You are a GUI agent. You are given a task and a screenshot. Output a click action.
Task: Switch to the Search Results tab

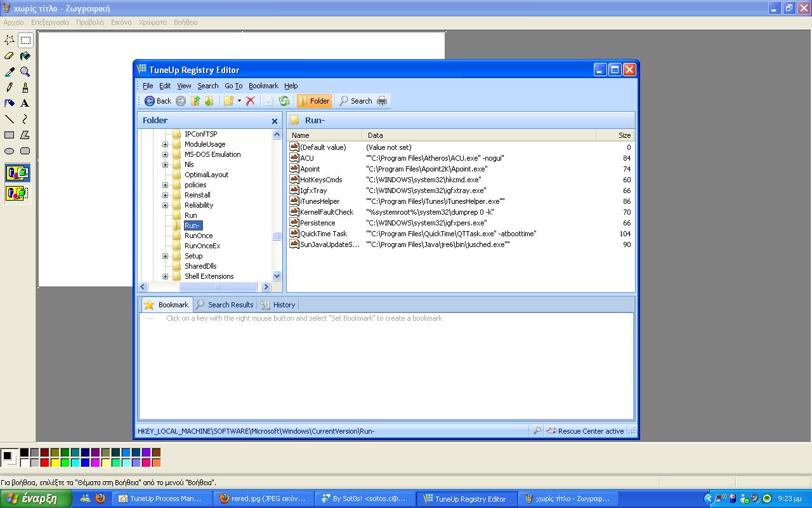[x=225, y=305]
